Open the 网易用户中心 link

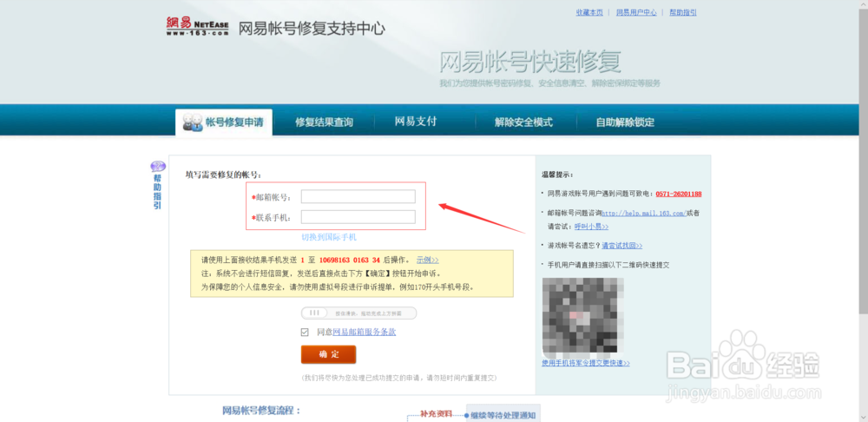pyautogui.click(x=636, y=12)
